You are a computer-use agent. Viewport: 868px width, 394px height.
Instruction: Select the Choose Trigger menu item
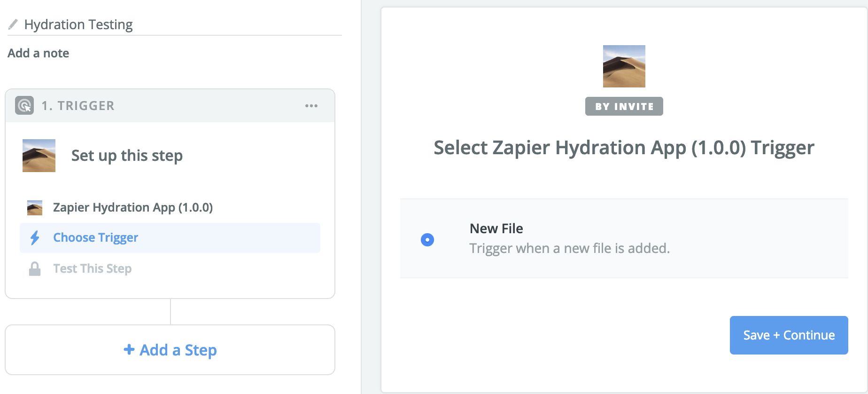tap(96, 238)
